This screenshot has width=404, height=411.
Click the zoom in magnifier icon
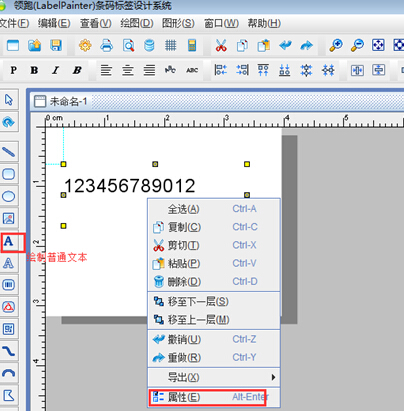(336, 45)
